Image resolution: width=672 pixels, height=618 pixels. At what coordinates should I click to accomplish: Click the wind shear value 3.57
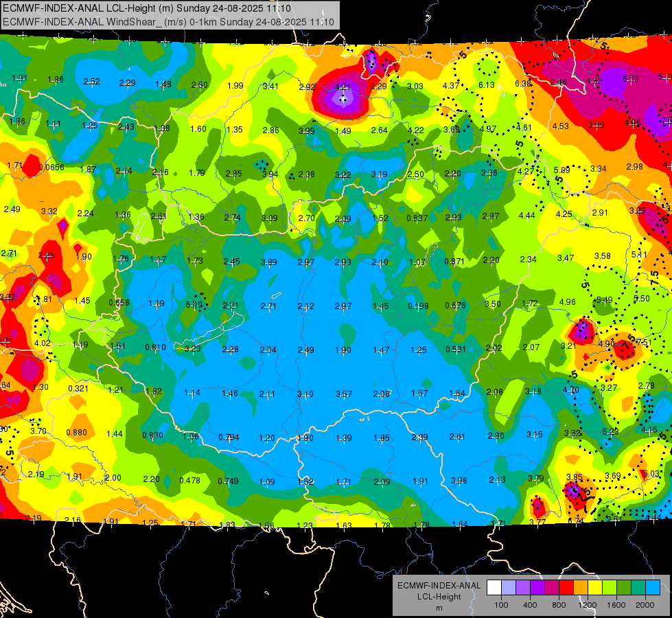(344, 393)
